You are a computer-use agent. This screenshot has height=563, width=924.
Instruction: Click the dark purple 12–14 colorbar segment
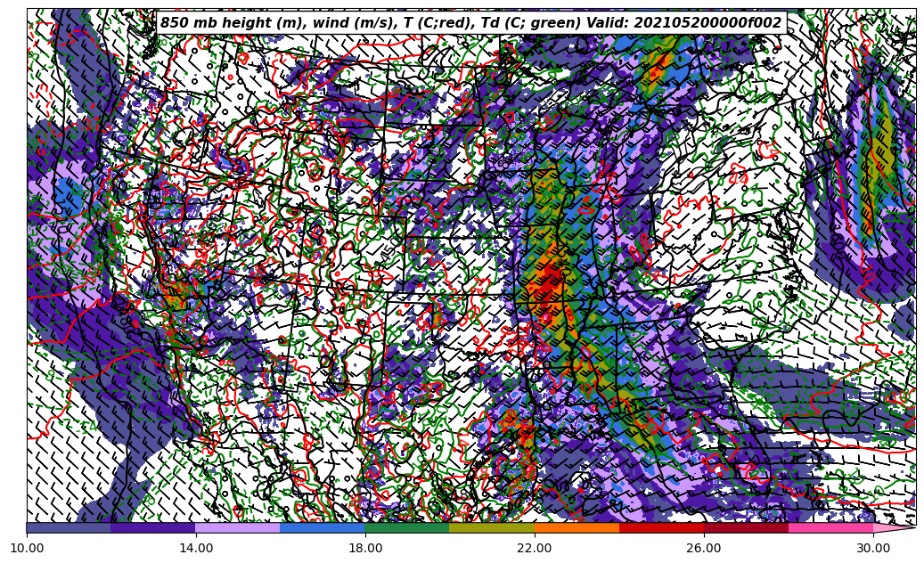[153, 527]
